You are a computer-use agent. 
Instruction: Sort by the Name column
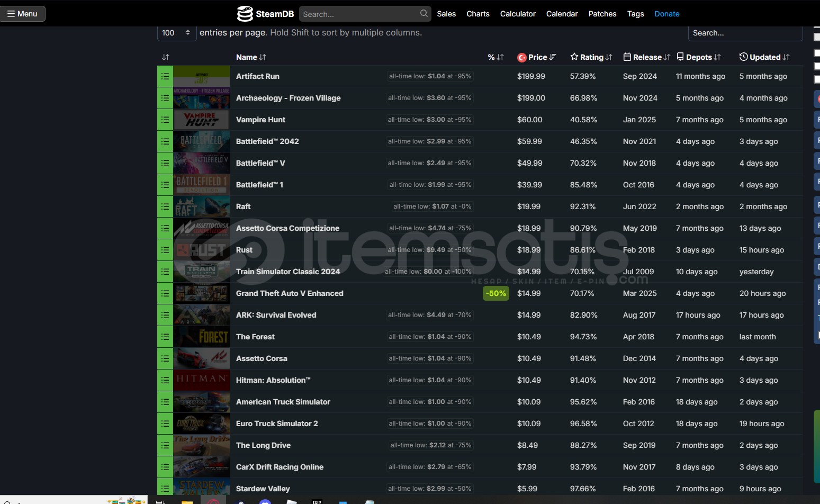tap(251, 57)
